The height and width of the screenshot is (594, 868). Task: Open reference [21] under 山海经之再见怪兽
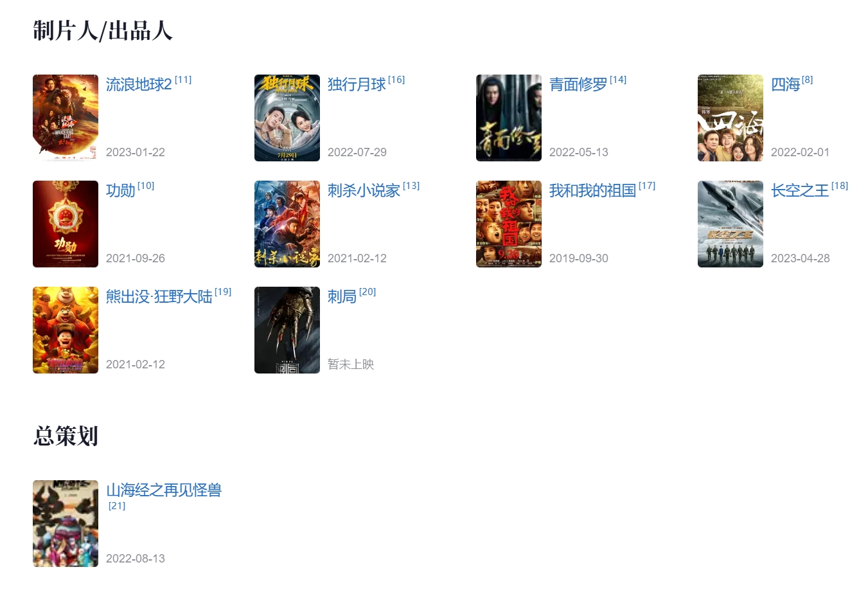click(x=117, y=506)
